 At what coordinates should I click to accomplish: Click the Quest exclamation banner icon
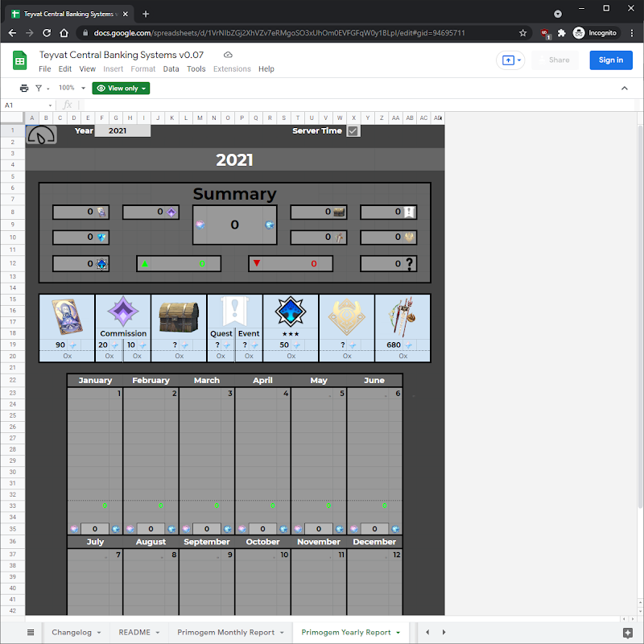tap(234, 312)
